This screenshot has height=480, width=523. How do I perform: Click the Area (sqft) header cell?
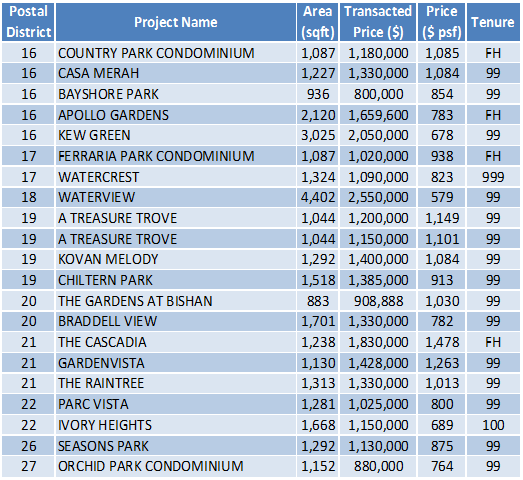pyautogui.click(x=318, y=22)
